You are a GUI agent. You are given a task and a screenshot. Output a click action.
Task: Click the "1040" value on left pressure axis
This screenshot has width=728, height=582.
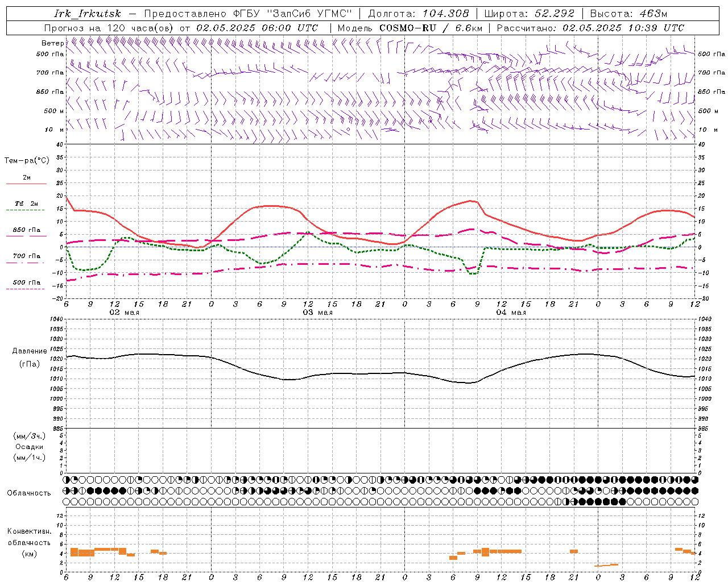(x=56, y=319)
